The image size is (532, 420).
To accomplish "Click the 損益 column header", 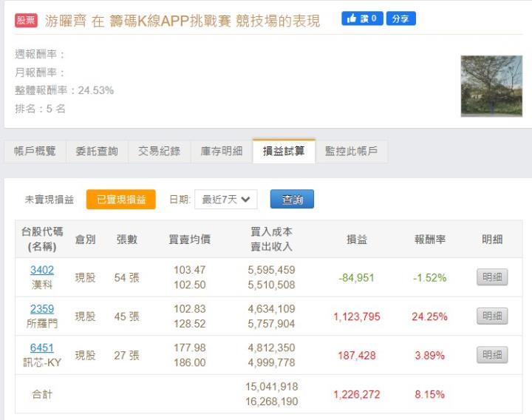I will pos(357,240).
